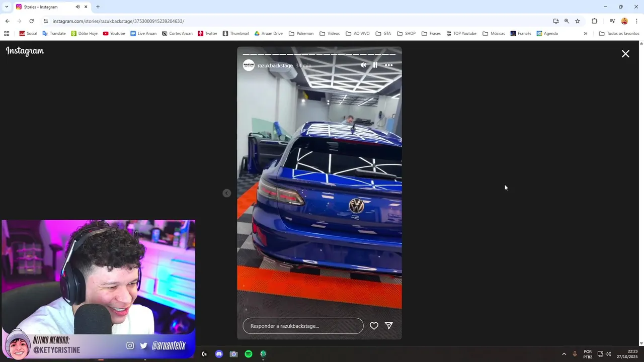Image resolution: width=644 pixels, height=362 pixels.
Task: Show more bookmarks chevron
Action: (585, 34)
